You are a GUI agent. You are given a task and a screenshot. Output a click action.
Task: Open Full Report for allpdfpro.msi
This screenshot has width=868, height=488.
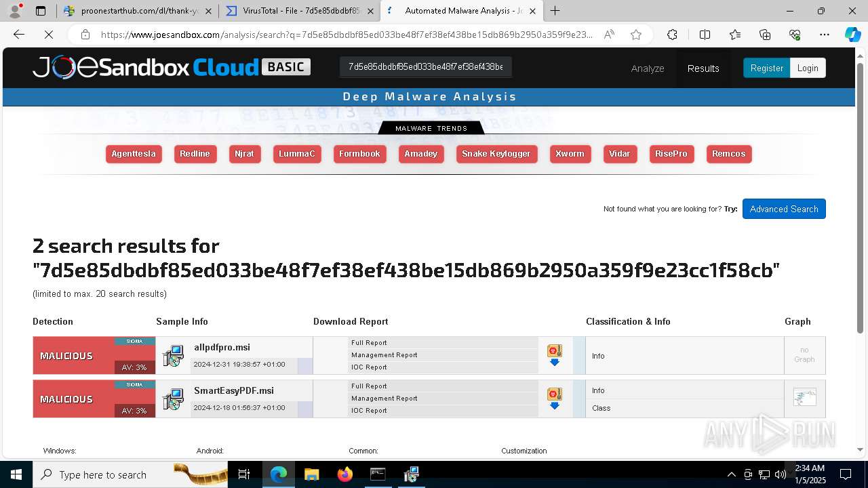pyautogui.click(x=369, y=343)
